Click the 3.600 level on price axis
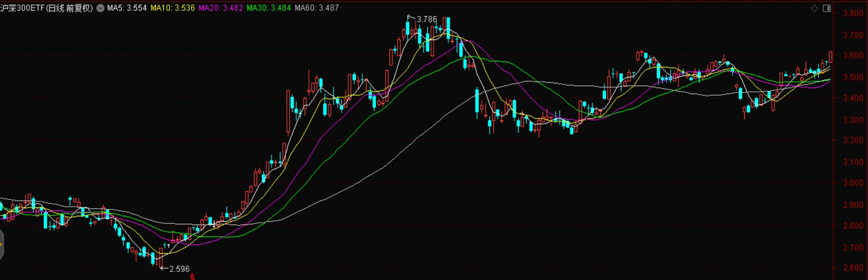This screenshot has width=868, height=280. click(852, 56)
